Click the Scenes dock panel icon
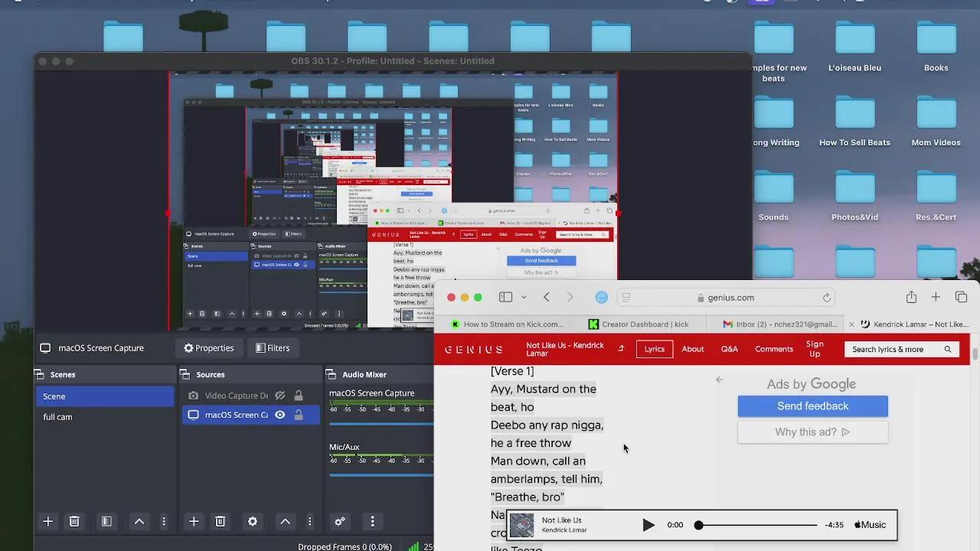 click(x=39, y=374)
